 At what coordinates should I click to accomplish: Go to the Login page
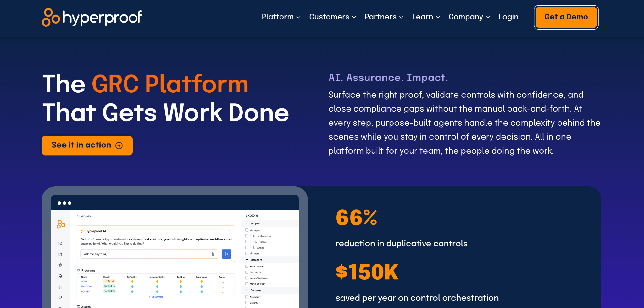508,17
